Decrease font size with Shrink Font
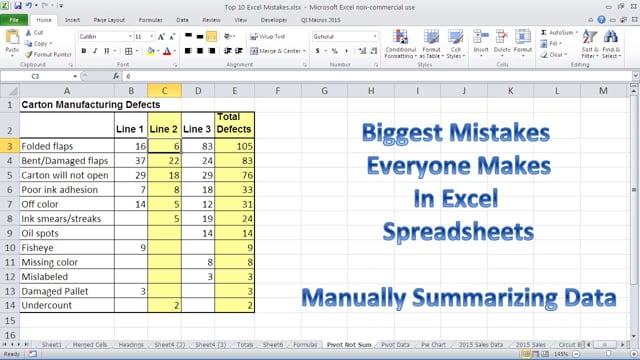 (x=172, y=37)
